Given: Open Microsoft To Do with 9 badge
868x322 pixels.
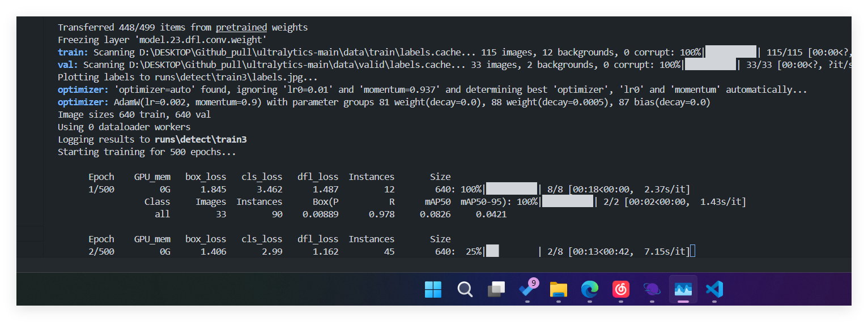Looking at the screenshot, I should (527, 290).
